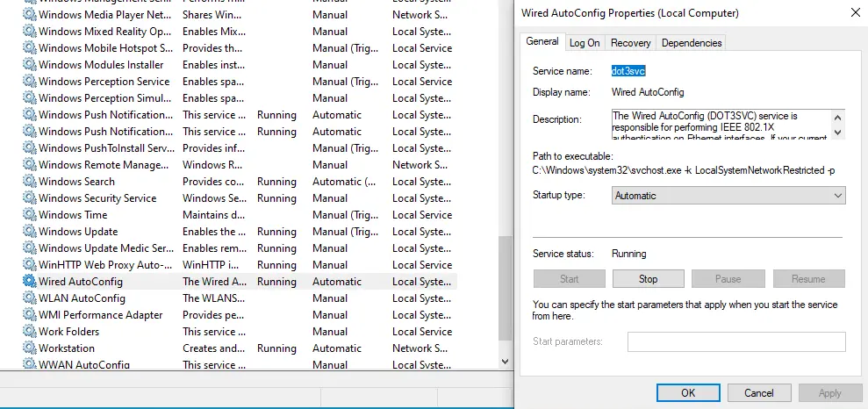Click the Windows Update Medic Service gear icon
Screen dimensions: 868x409
pyautogui.click(x=29, y=248)
